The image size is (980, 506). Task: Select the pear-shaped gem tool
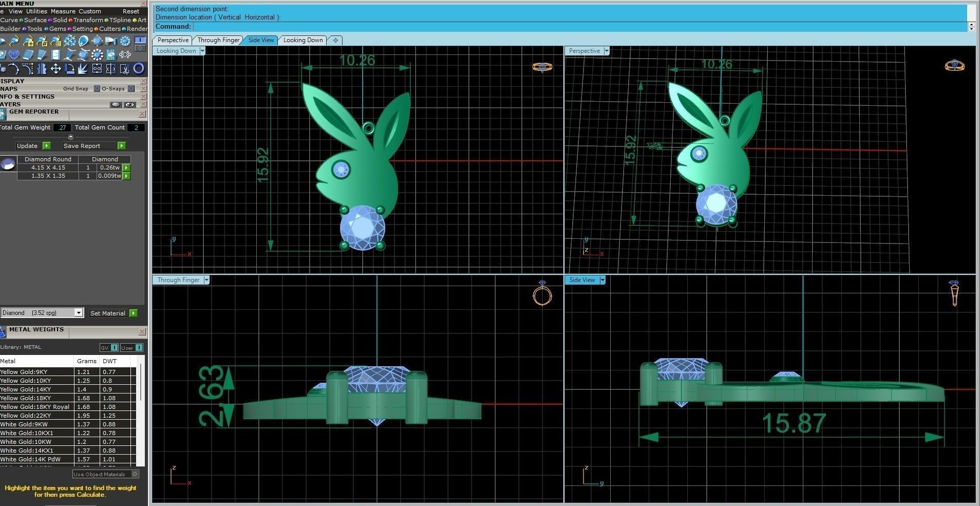tap(84, 41)
